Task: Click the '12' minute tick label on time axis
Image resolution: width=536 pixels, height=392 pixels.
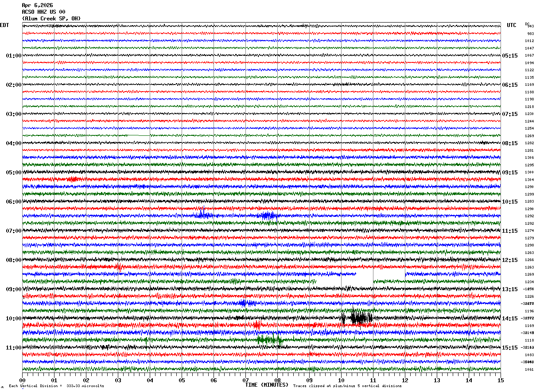Action: click(405, 380)
